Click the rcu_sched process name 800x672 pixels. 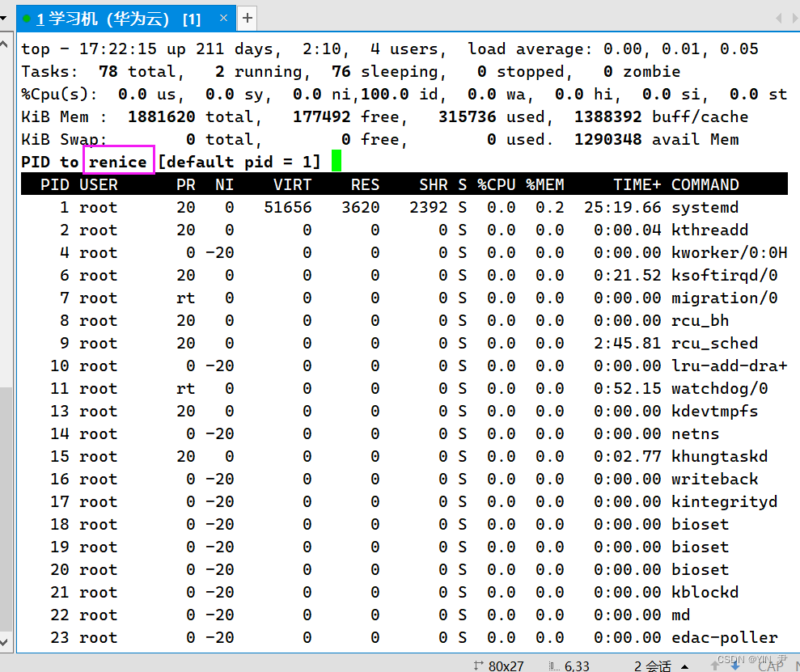pyautogui.click(x=715, y=343)
